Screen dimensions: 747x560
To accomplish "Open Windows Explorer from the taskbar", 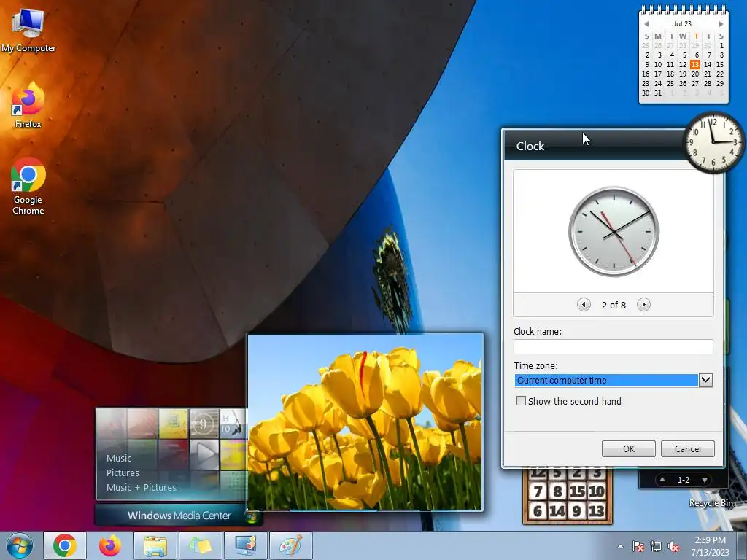I will (155, 545).
